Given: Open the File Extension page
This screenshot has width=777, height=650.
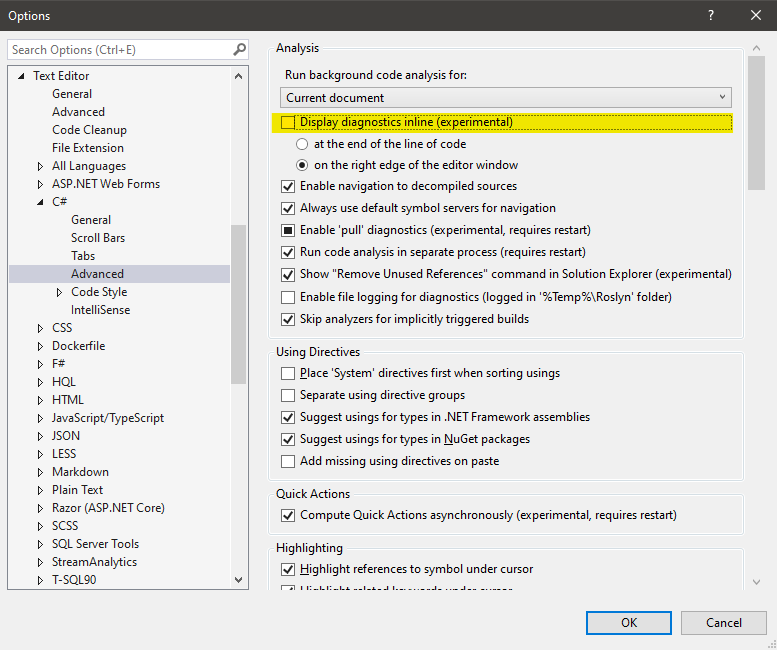Looking at the screenshot, I should click(x=88, y=148).
